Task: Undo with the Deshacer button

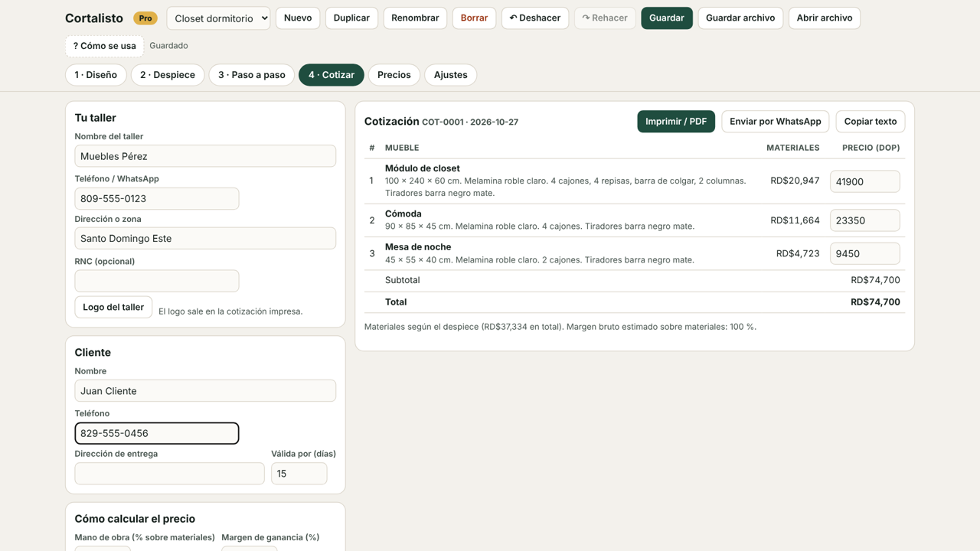Action: point(535,18)
